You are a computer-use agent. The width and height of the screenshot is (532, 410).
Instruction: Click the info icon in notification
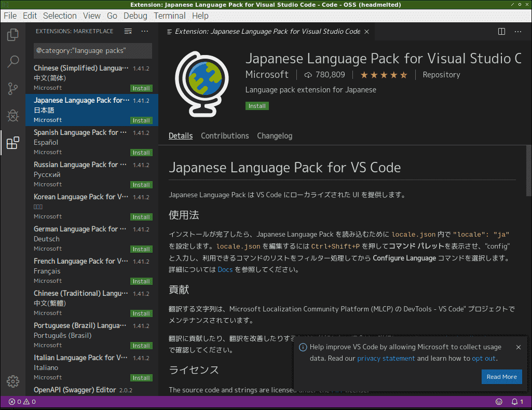coord(303,347)
